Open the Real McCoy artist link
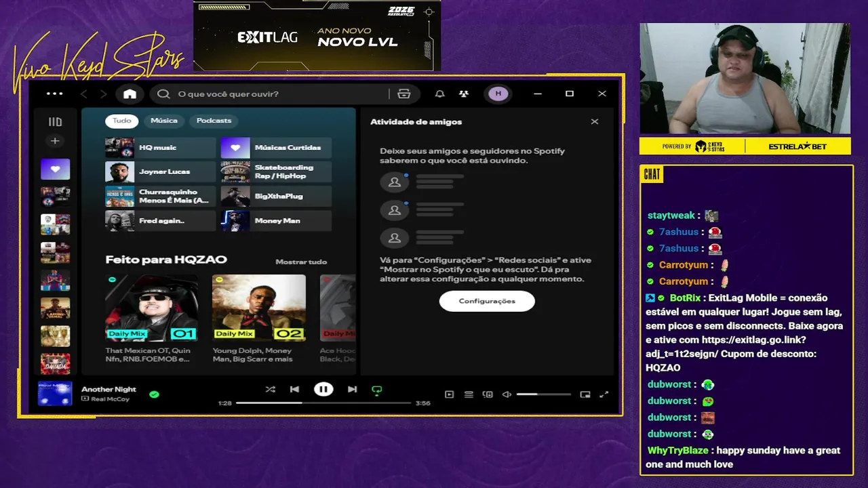 coord(110,399)
